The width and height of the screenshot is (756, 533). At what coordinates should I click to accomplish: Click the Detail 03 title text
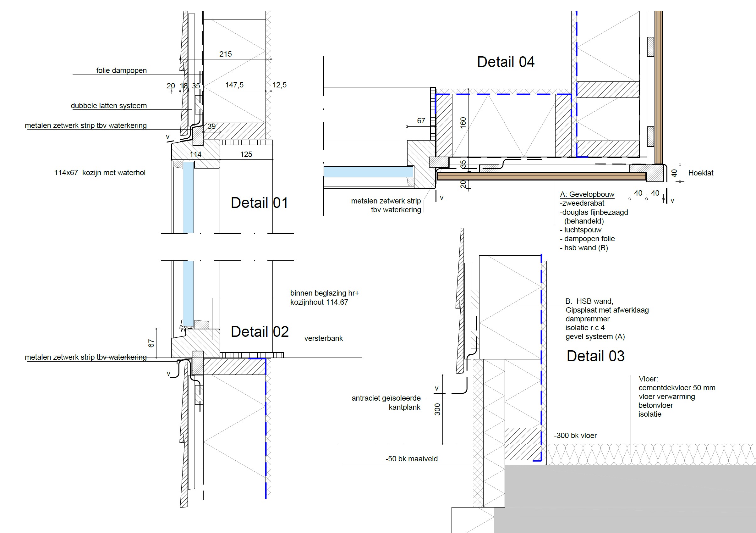point(595,356)
